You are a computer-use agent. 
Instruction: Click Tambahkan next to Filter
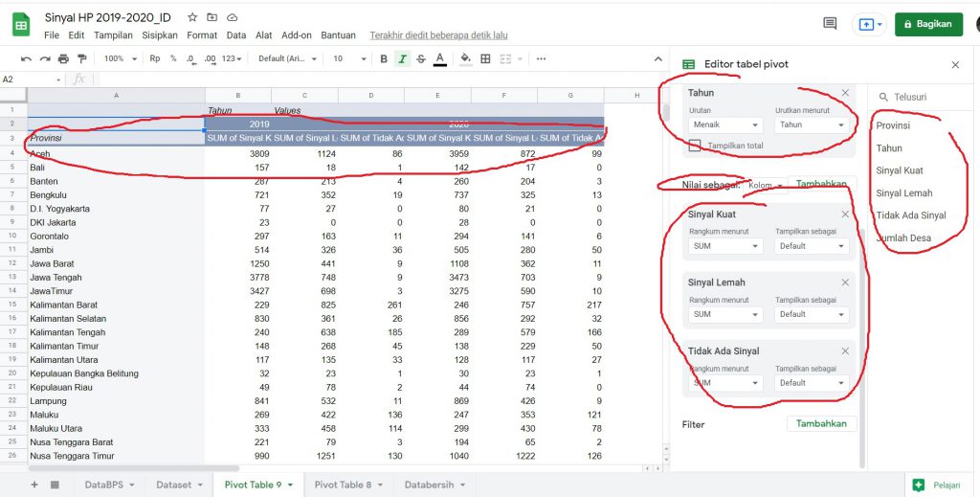tap(821, 424)
